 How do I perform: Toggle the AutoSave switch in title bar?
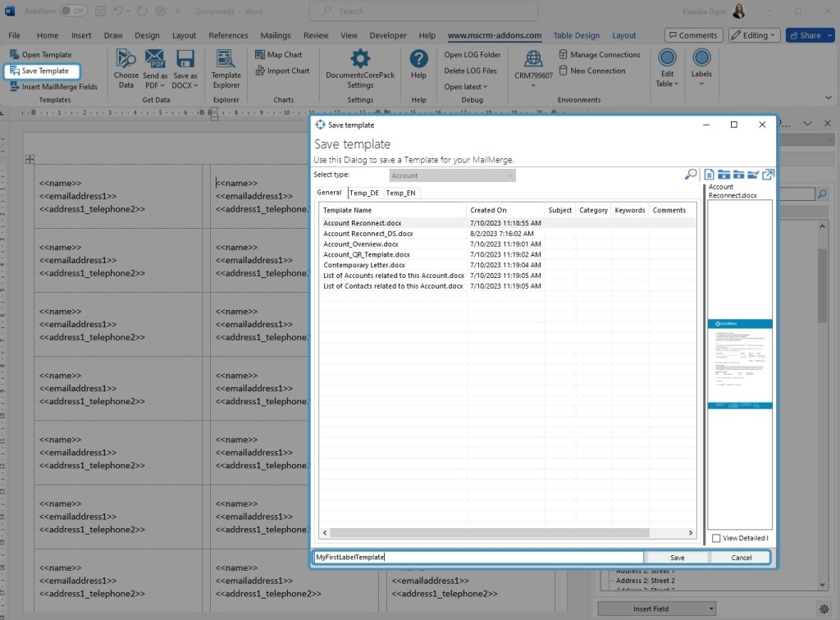(73, 11)
